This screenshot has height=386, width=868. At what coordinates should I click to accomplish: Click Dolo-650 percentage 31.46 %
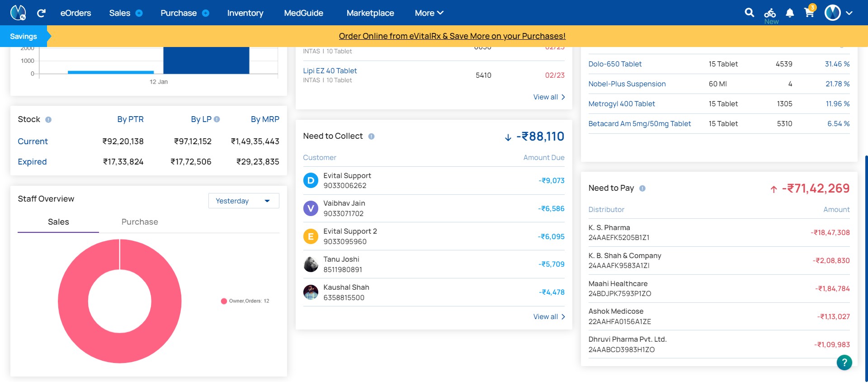point(837,64)
